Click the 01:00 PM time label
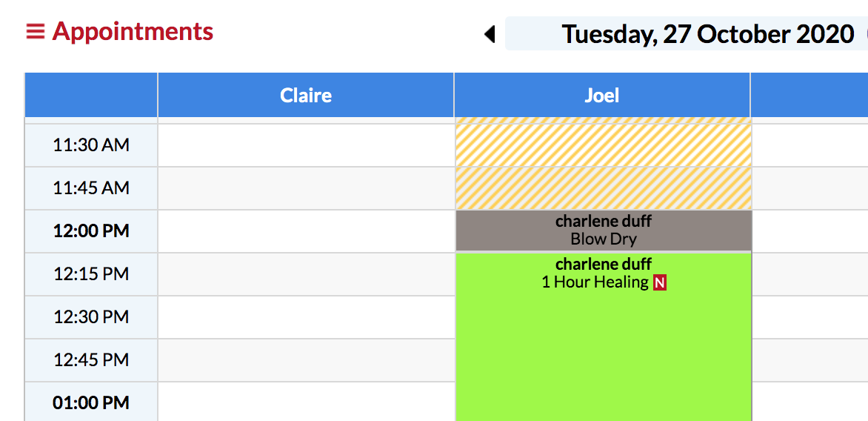Image resolution: width=868 pixels, height=421 pixels. [91, 402]
